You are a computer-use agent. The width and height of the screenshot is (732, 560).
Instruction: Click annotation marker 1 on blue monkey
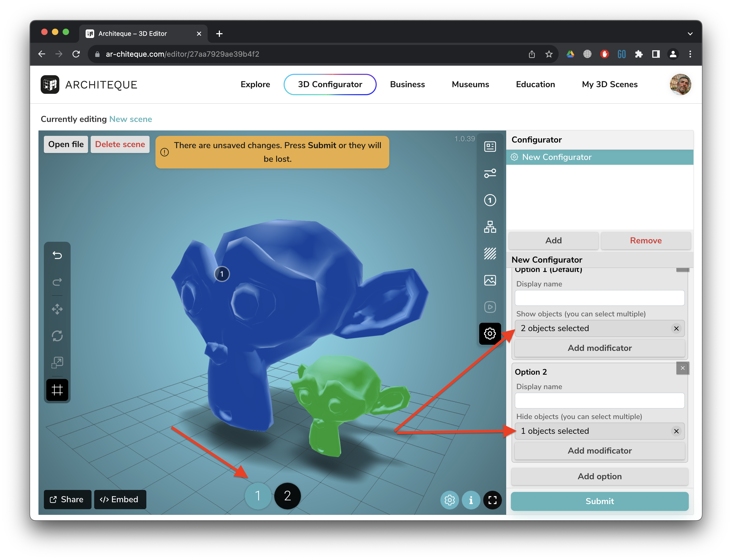[222, 274]
